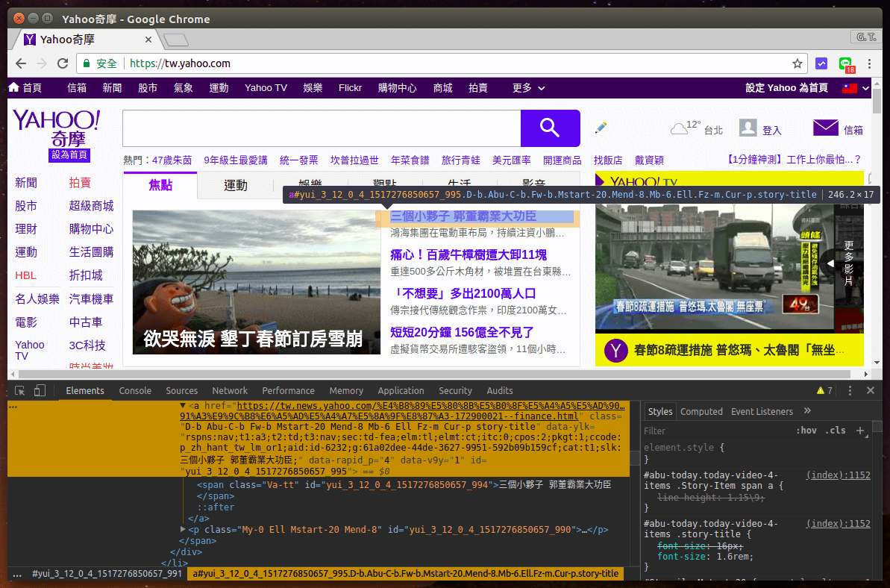Add a new style rule with plus icon
The image size is (890, 588).
click(x=859, y=431)
